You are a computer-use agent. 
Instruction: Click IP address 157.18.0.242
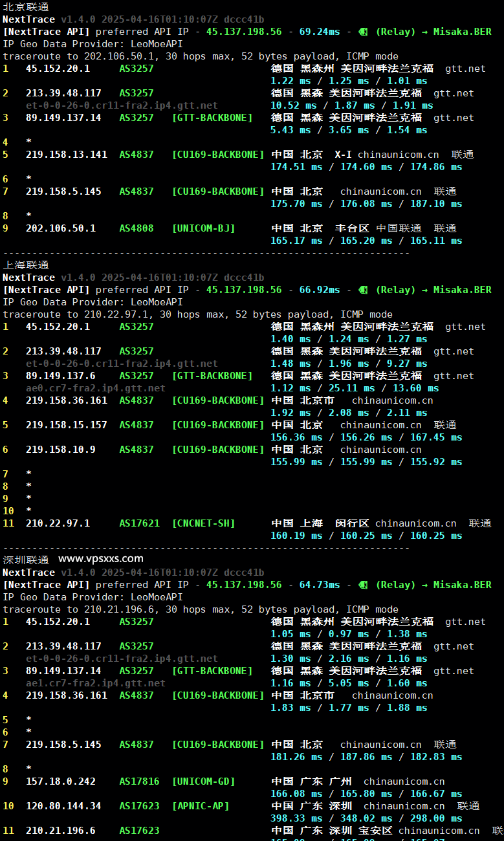(x=61, y=781)
